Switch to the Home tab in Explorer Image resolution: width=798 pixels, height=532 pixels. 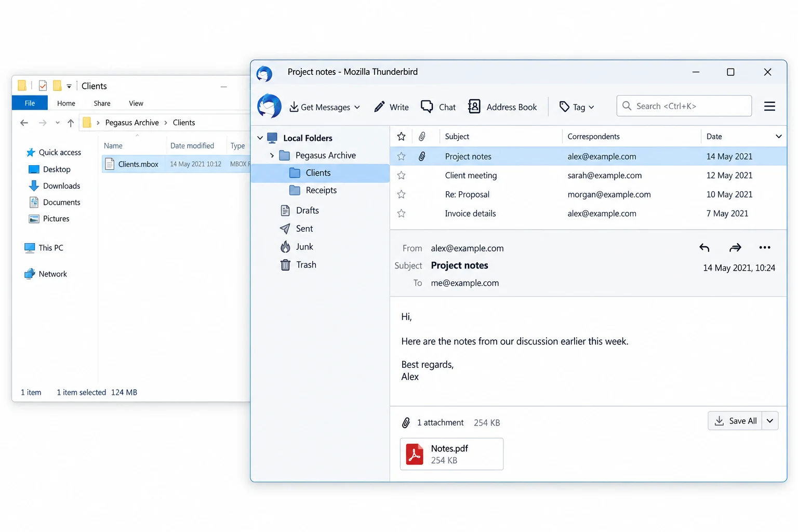(66, 103)
